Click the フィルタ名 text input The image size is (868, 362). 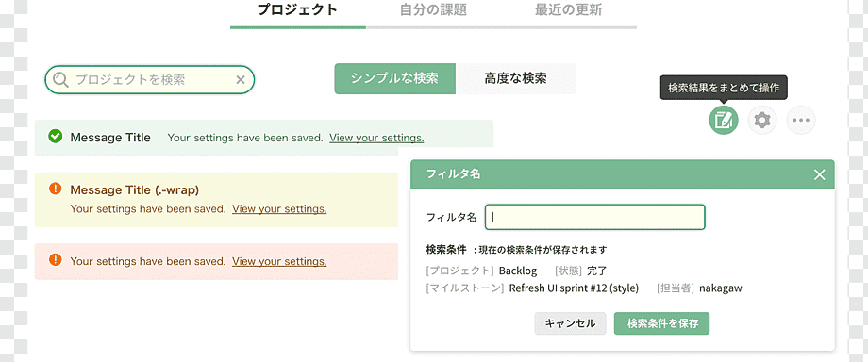[x=594, y=217]
